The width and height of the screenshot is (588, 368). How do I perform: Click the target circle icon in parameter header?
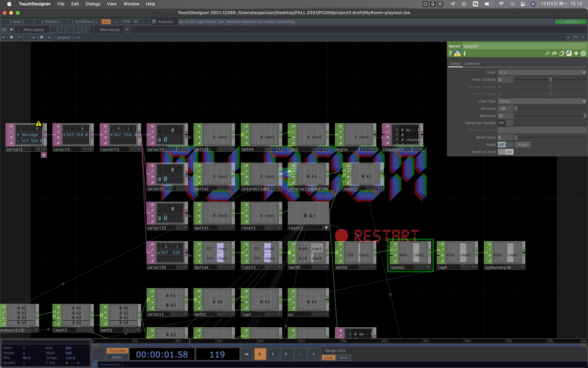pyautogui.click(x=583, y=53)
